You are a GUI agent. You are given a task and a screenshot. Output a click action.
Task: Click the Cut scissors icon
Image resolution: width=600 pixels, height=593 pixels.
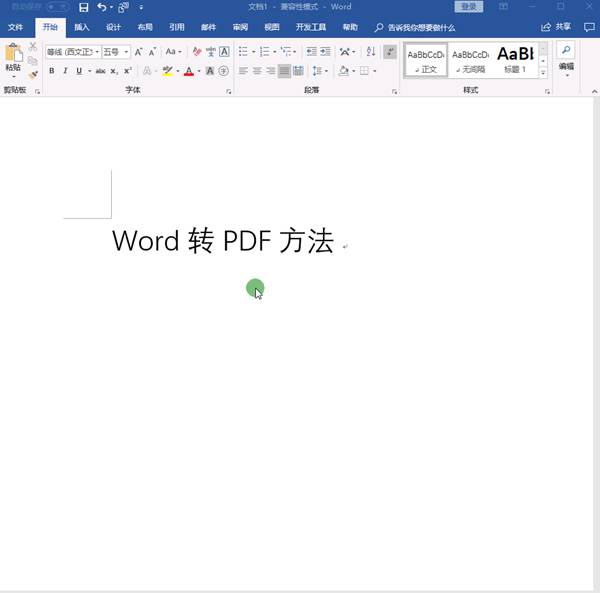(33, 47)
